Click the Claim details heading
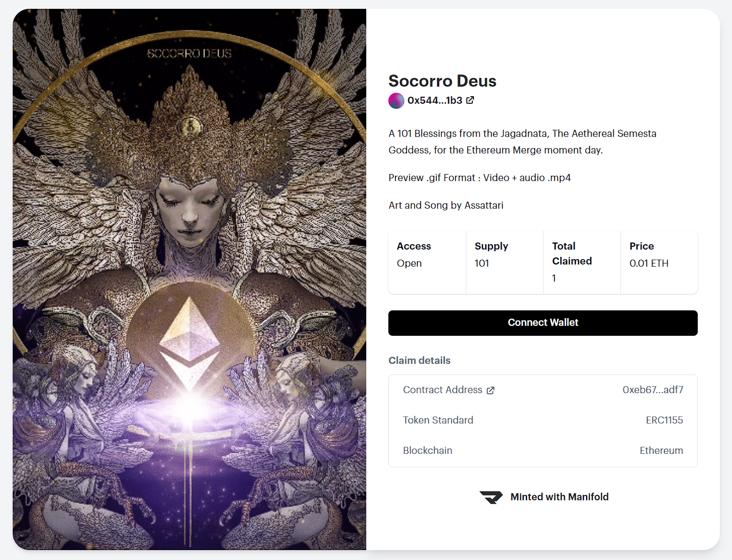Viewport: 732px width, 560px height. pos(419,361)
